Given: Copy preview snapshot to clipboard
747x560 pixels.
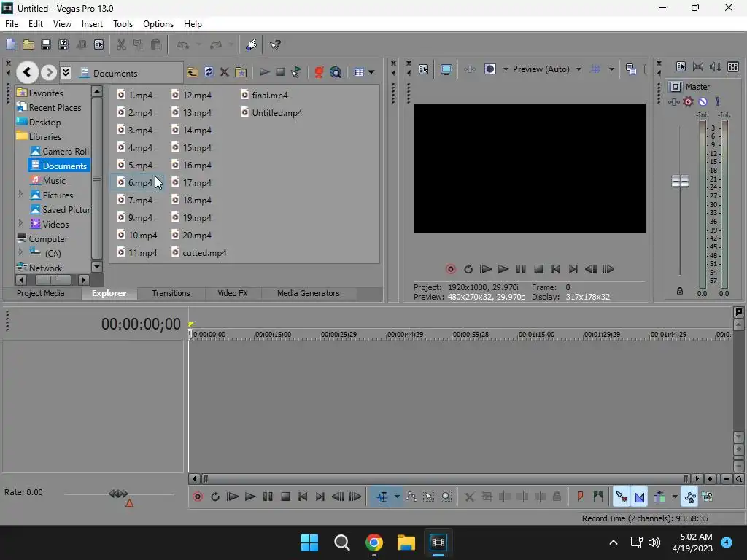Looking at the screenshot, I should tap(631, 69).
